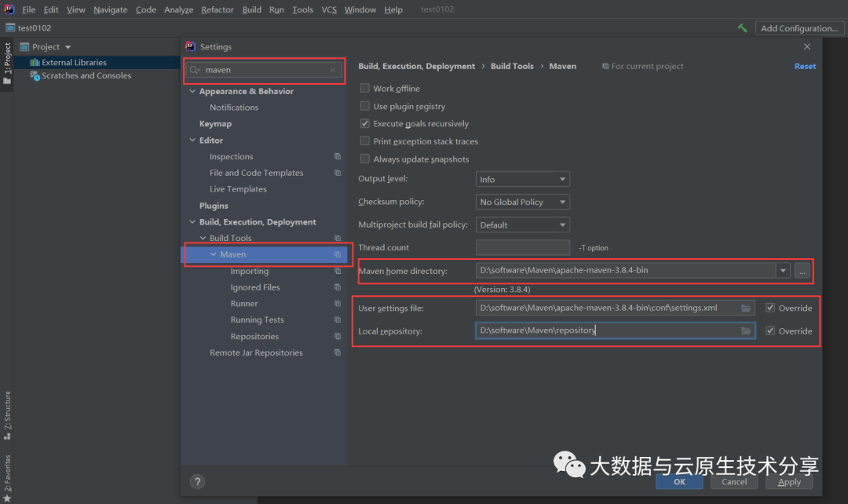The height and width of the screenshot is (504, 848).
Task: Click the project-level icon beside Remote Jar Repositories
Action: pos(338,352)
